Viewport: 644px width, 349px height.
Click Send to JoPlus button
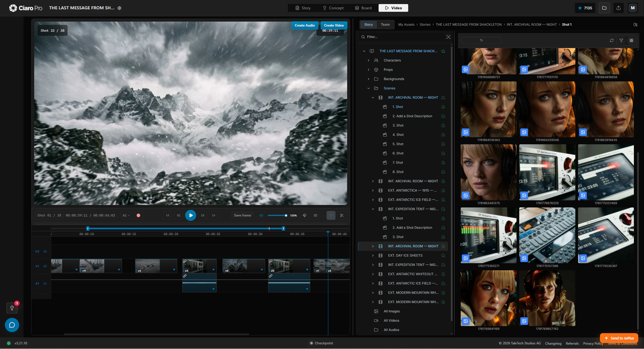[619, 338]
